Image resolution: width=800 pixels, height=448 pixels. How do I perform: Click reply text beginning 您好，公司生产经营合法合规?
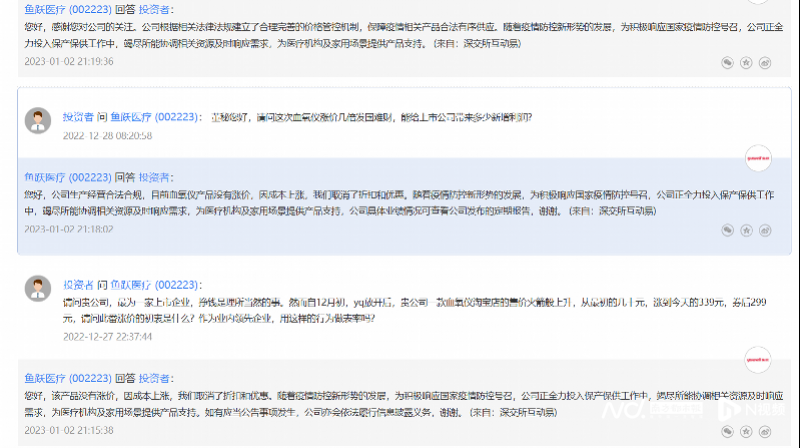[399, 203]
